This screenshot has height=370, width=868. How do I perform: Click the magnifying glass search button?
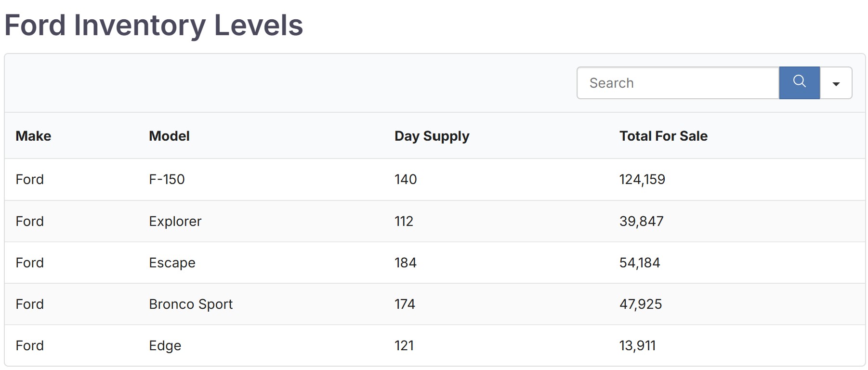click(x=799, y=83)
